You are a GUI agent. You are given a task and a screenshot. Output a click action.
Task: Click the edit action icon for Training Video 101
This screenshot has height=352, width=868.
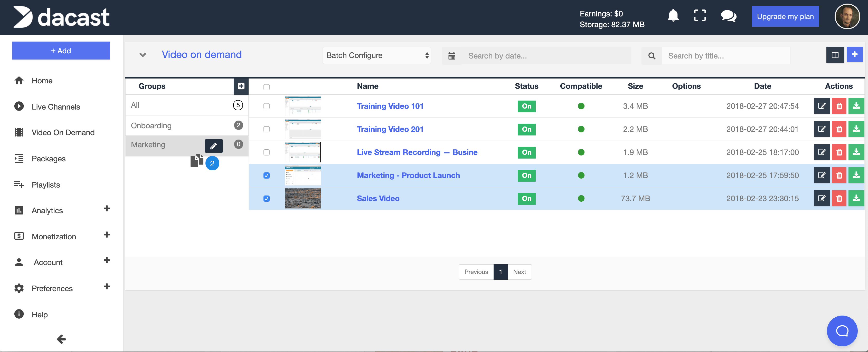click(x=822, y=106)
